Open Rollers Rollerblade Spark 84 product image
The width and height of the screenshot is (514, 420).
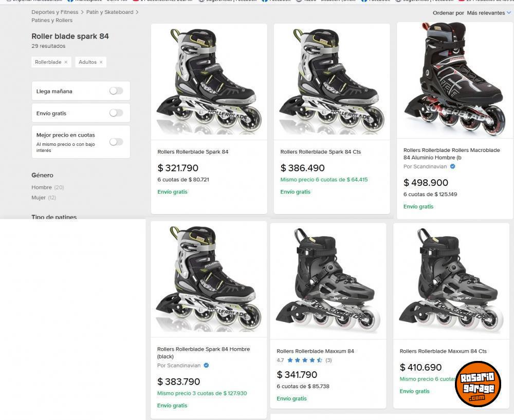(x=209, y=81)
